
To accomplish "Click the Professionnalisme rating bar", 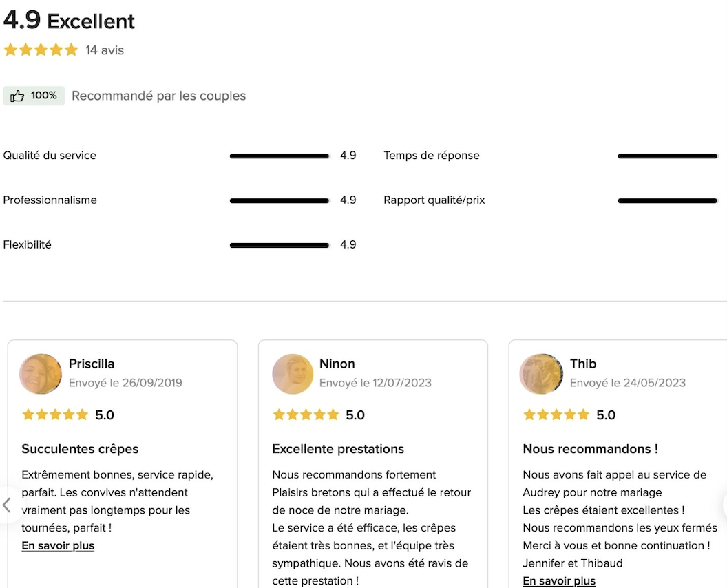I will coord(280,201).
